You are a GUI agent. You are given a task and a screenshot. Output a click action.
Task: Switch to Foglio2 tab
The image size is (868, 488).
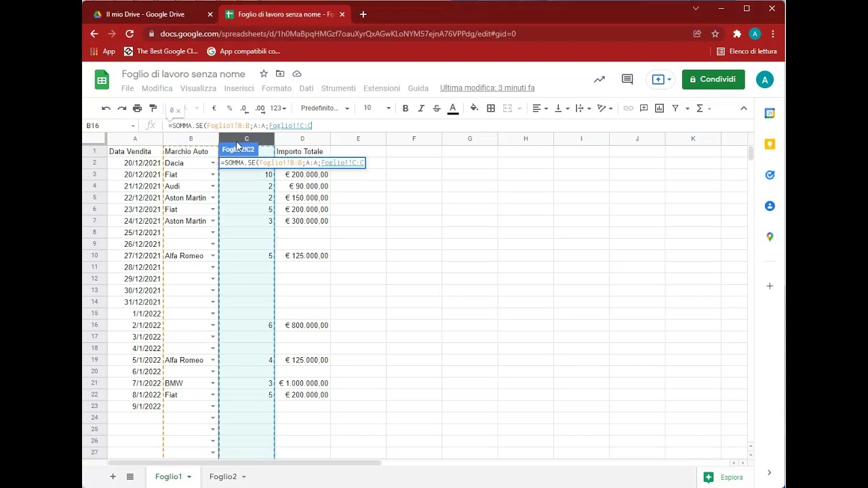click(x=223, y=476)
